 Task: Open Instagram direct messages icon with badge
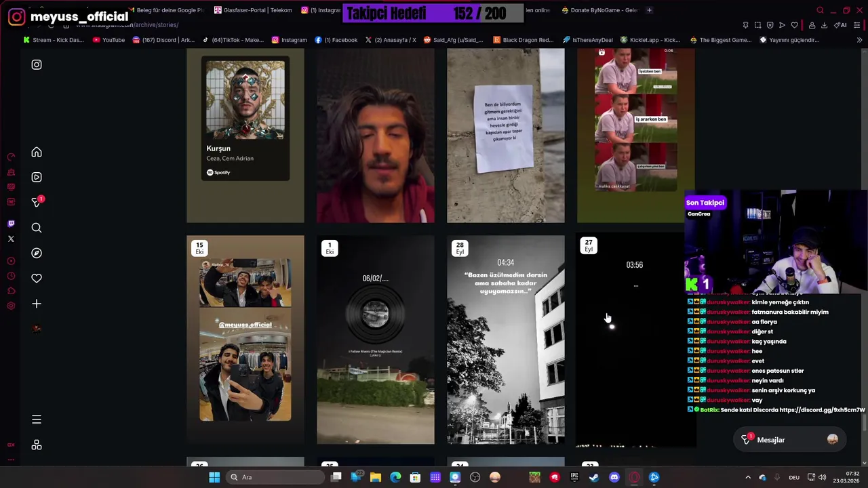click(37, 202)
